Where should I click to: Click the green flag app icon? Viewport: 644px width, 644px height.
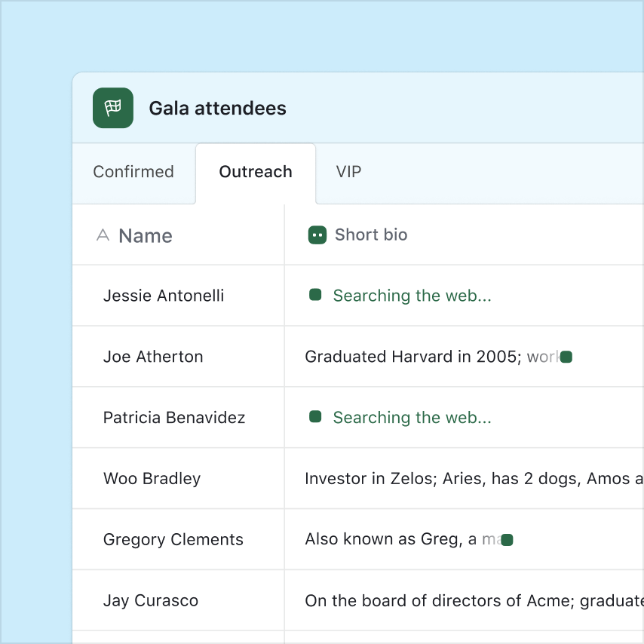(x=113, y=108)
